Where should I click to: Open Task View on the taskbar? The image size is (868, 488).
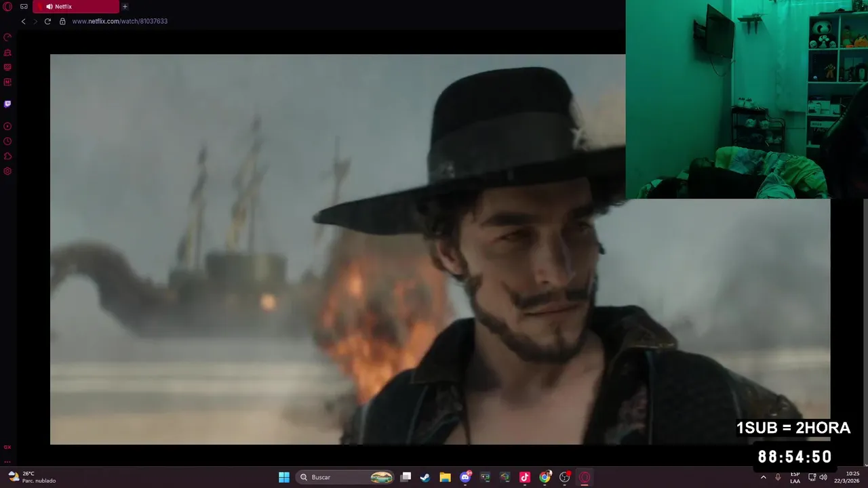(x=406, y=477)
